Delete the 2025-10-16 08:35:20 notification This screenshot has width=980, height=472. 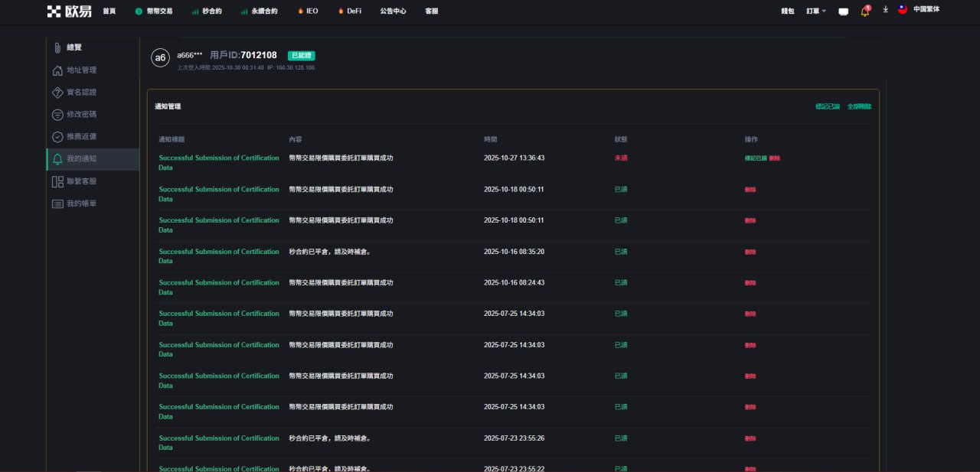pos(750,252)
